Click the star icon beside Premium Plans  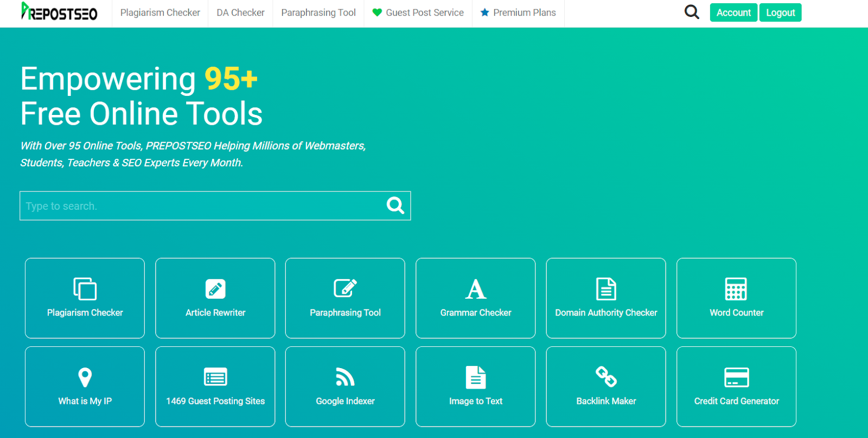[x=484, y=12]
